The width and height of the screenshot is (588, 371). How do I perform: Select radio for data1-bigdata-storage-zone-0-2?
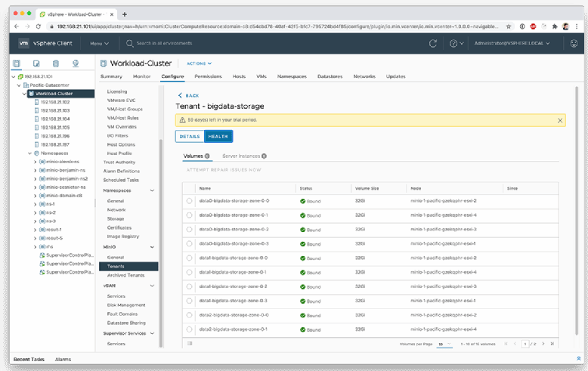pyautogui.click(x=189, y=286)
